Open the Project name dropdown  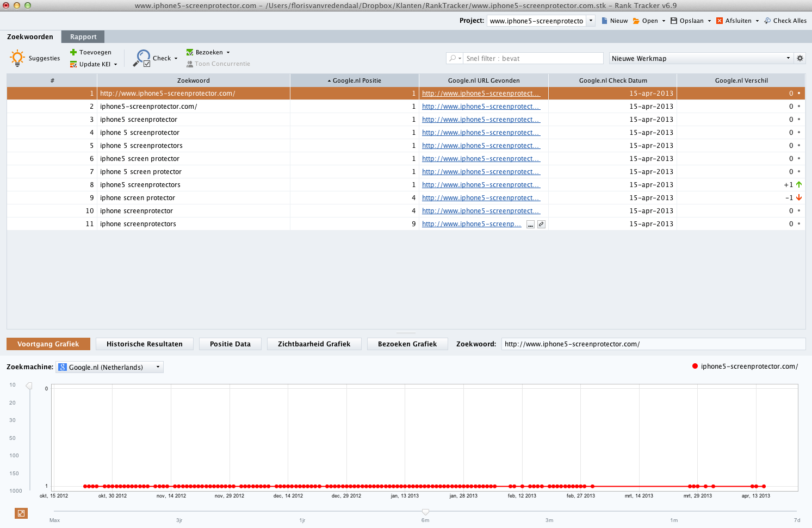point(591,21)
